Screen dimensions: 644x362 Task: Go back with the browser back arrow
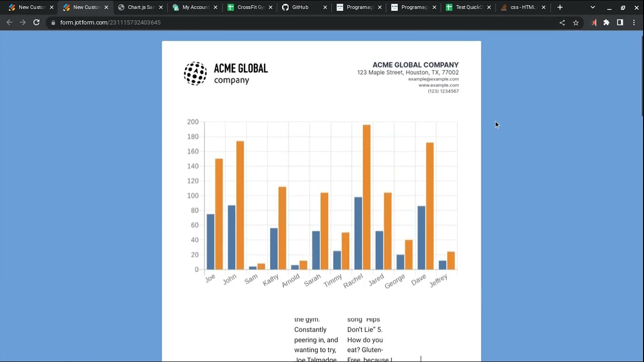click(x=9, y=23)
